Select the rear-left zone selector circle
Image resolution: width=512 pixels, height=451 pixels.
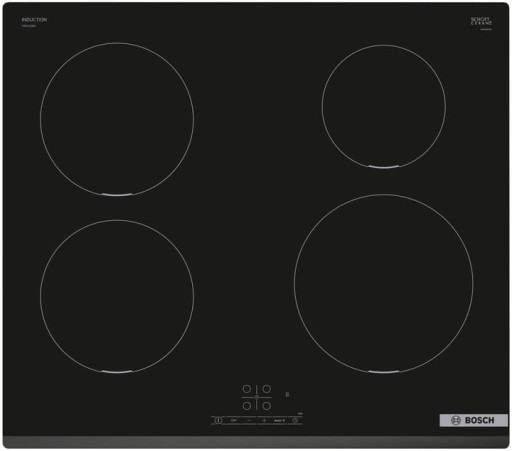[x=247, y=389]
